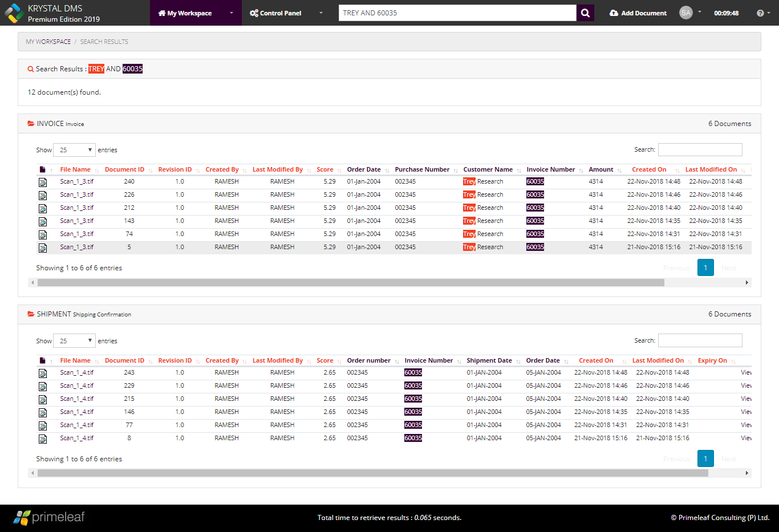
Task: Sort Invoice table by Last Modified By
Action: tap(278, 169)
